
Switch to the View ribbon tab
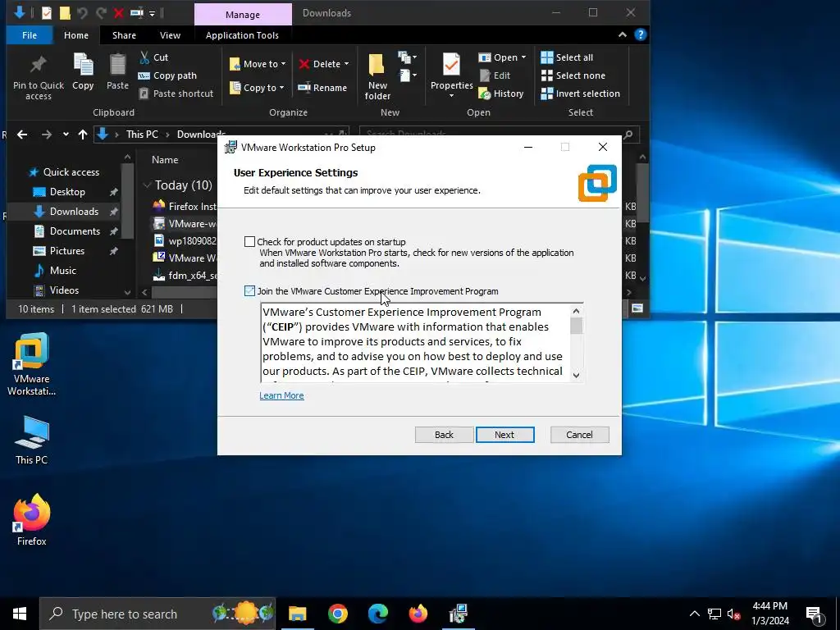coord(170,35)
